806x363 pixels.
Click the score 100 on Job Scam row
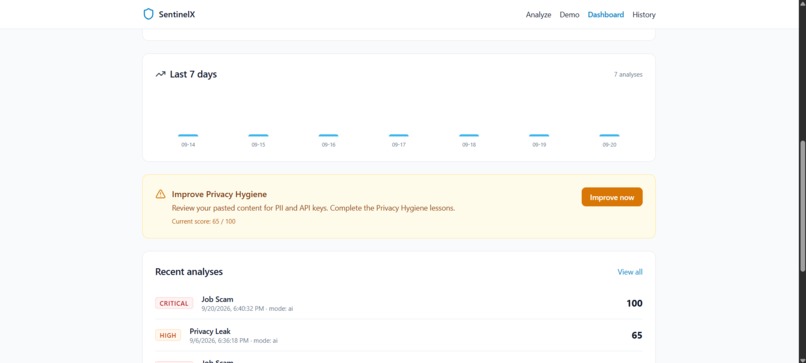[634, 303]
